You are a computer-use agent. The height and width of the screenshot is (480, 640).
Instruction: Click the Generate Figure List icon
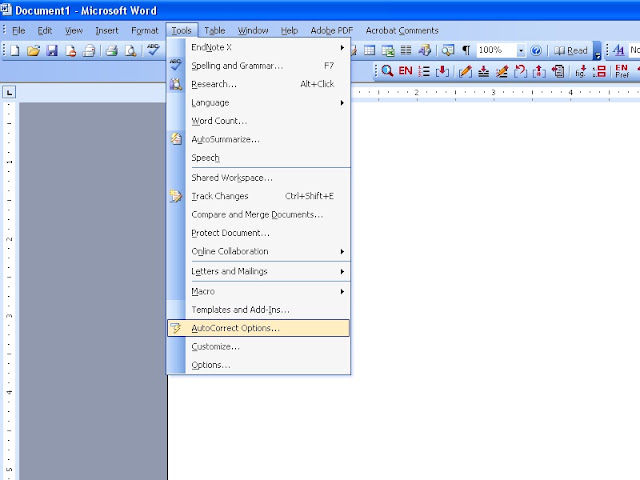(x=599, y=71)
